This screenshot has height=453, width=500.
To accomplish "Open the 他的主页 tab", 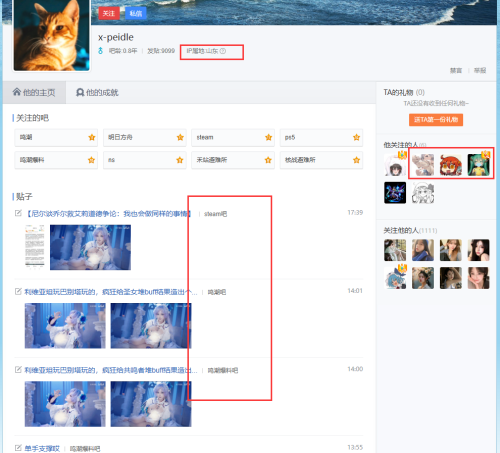I will pos(34,92).
